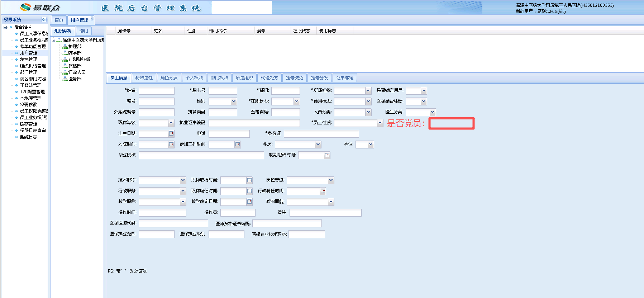Image resolution: width=644 pixels, height=298 pixels.
Task: Open the calendar picker for 入院时间
Action: click(x=171, y=145)
